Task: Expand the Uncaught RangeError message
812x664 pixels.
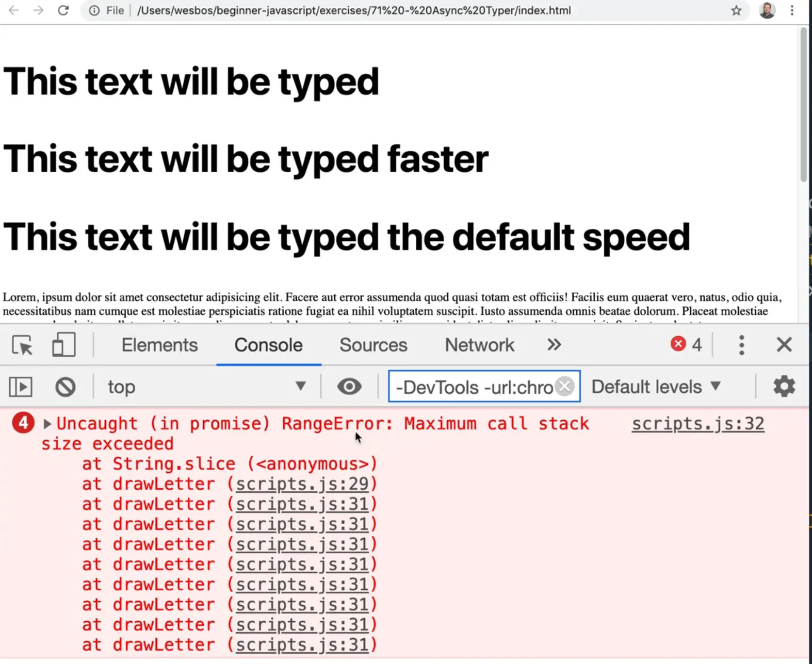Action: pos(47,424)
